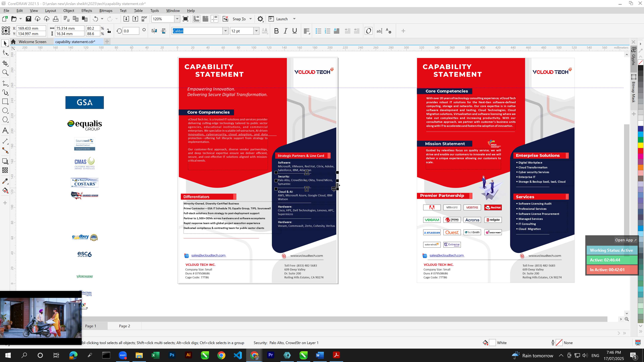The image size is (644, 362).
Task: Open the Options gear icon
Action: [x=260, y=19]
